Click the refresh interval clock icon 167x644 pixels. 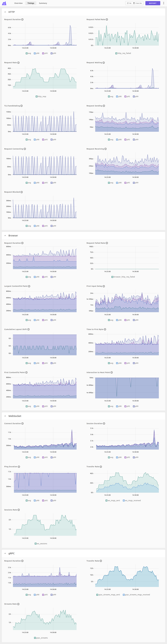(x=128, y=3)
